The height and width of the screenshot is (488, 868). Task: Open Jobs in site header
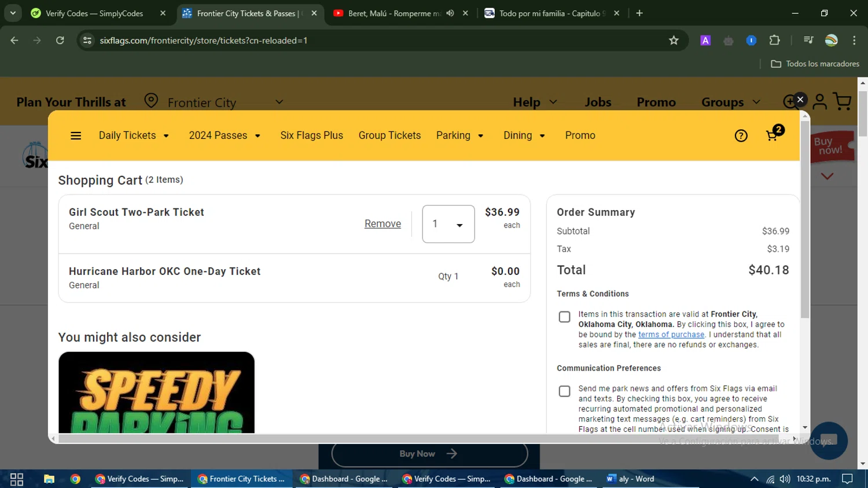598,102
